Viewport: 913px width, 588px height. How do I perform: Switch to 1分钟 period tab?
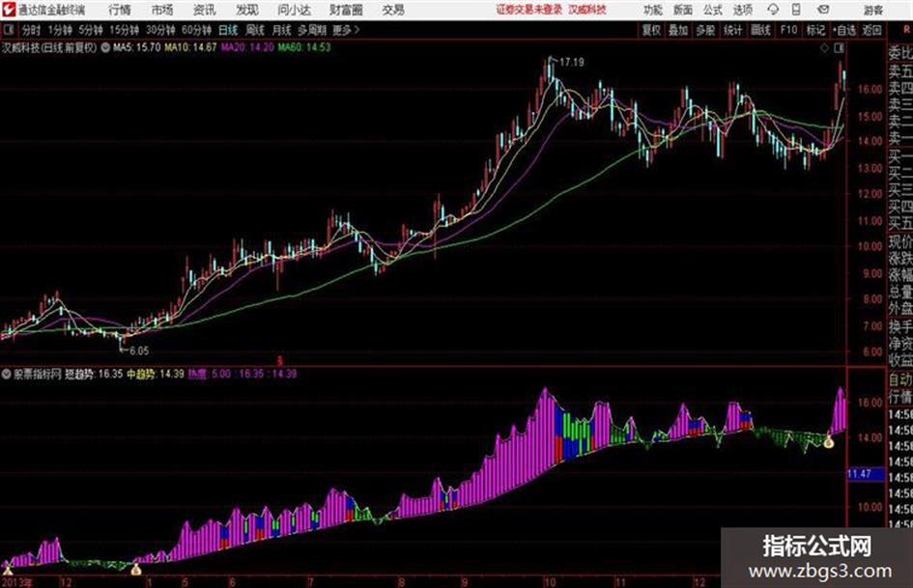pyautogui.click(x=59, y=30)
